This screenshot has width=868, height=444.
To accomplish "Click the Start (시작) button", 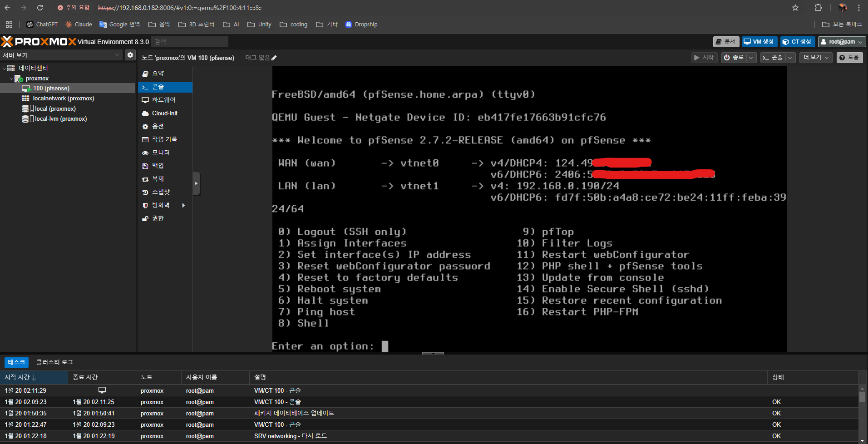I will pyautogui.click(x=704, y=57).
